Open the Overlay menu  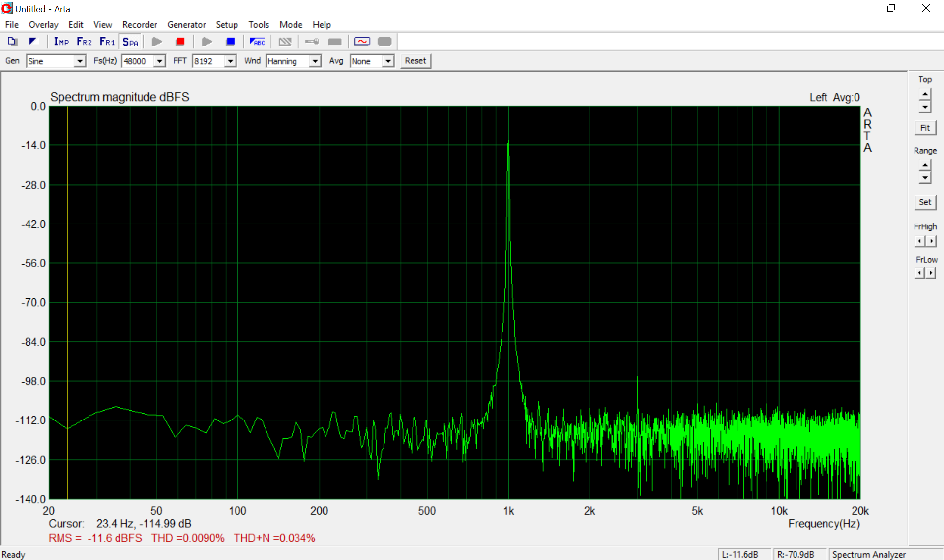[43, 24]
